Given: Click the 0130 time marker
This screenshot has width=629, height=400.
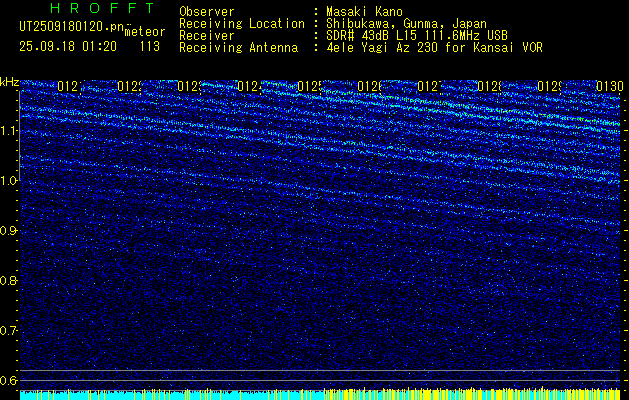Looking at the screenshot, I should pyautogui.click(x=610, y=87).
